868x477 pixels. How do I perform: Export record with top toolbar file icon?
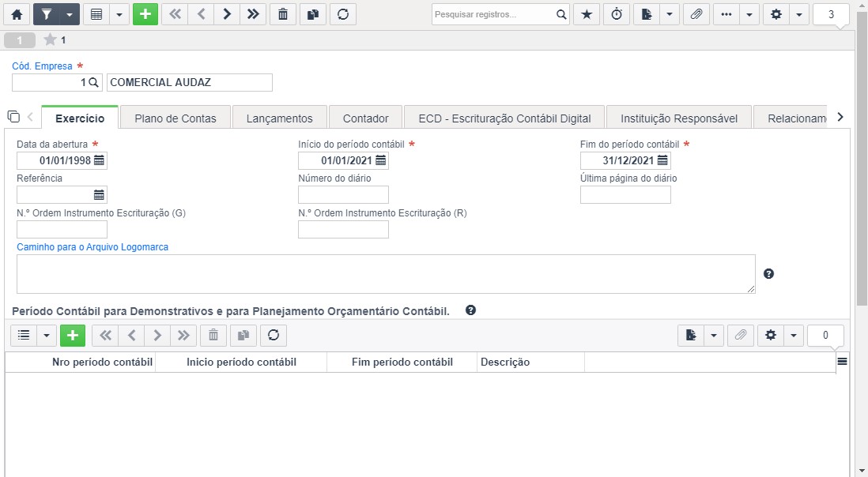tap(647, 14)
